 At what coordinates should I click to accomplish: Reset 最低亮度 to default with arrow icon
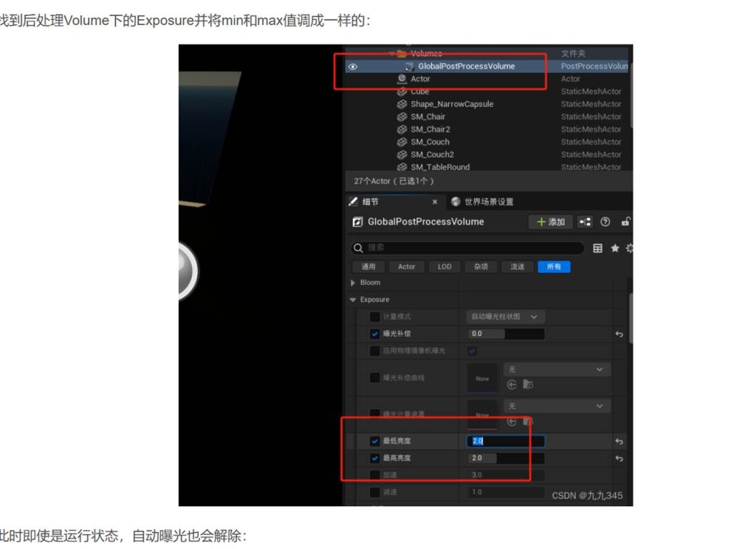[619, 442]
